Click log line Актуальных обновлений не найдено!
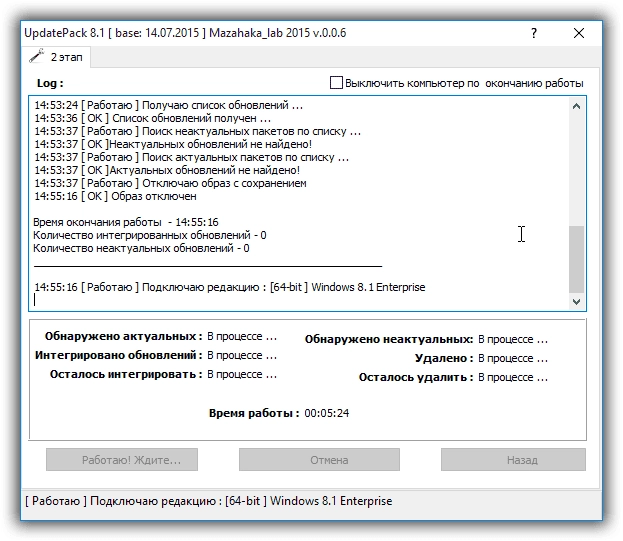 coord(167,170)
